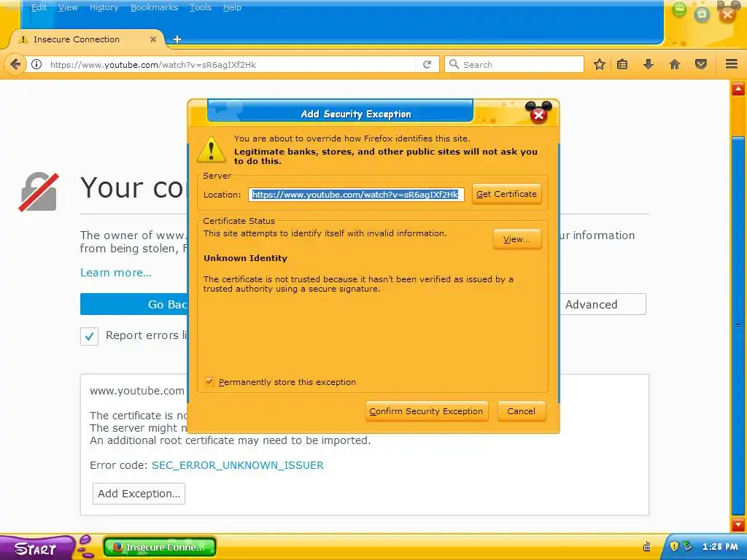Click the Advanced button
Screen dimensions: 747x560
point(603,304)
